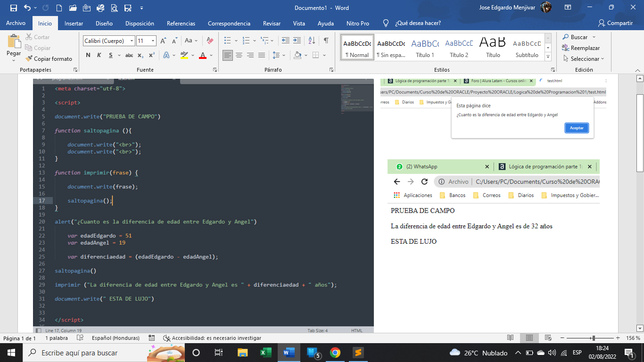Image resolution: width=644 pixels, height=362 pixels.
Task: Click the 156 % zoom level
Action: 633,338
